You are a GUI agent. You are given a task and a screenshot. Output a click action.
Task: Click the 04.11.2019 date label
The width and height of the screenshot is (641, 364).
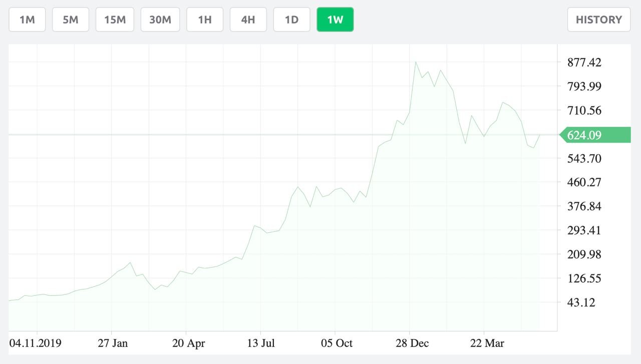click(35, 343)
